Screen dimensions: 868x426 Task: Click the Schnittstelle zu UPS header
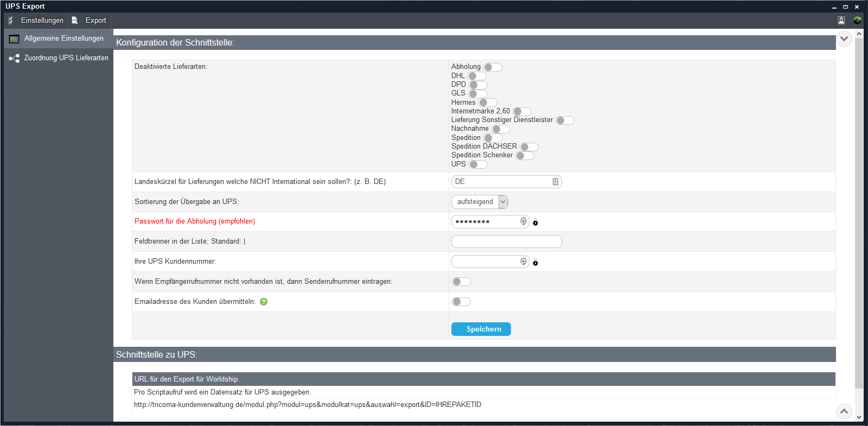pyautogui.click(x=475, y=354)
